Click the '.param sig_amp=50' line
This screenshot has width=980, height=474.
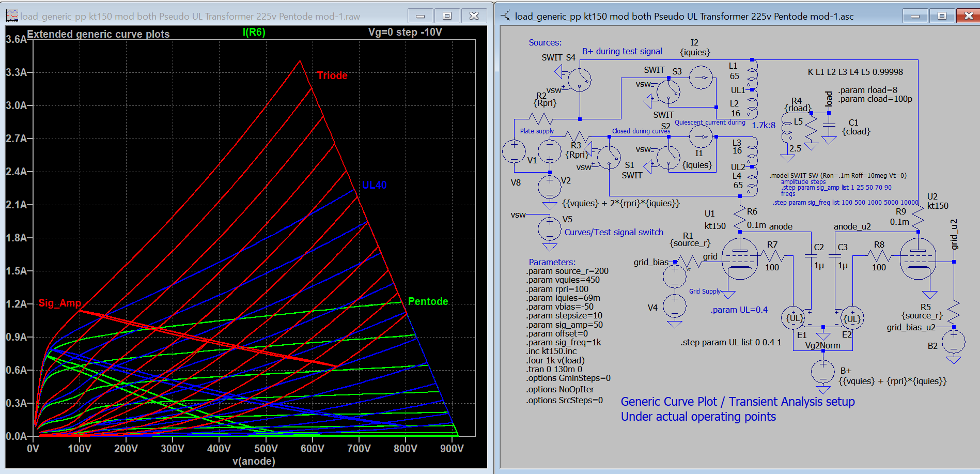point(565,325)
